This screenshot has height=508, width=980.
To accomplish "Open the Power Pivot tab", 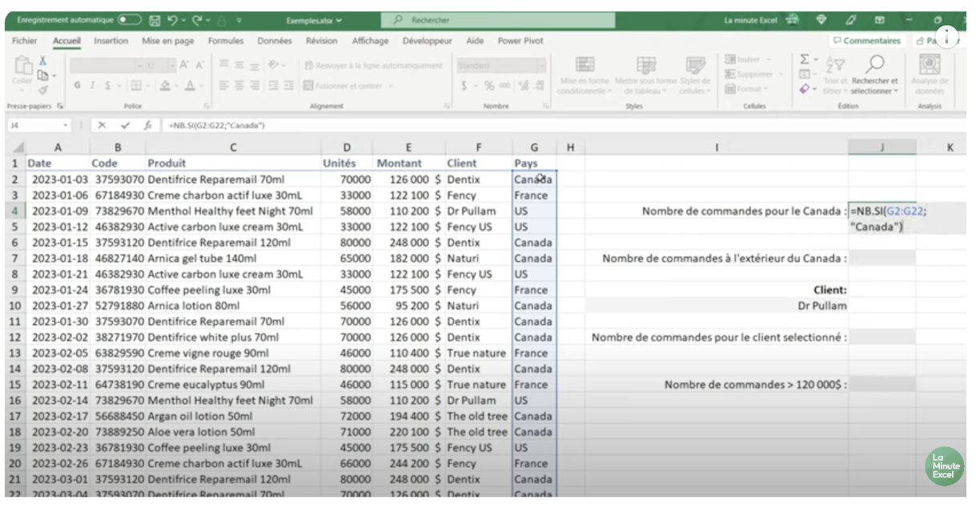I will [x=520, y=41].
